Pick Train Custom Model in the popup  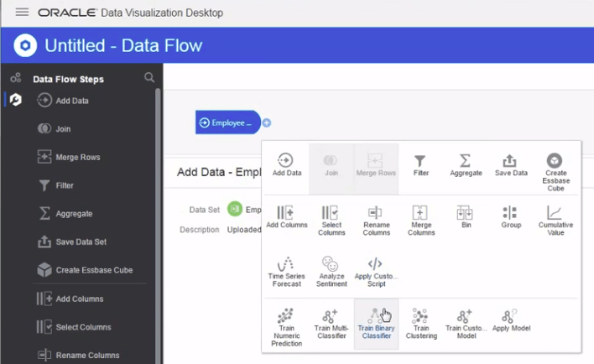[x=466, y=324]
